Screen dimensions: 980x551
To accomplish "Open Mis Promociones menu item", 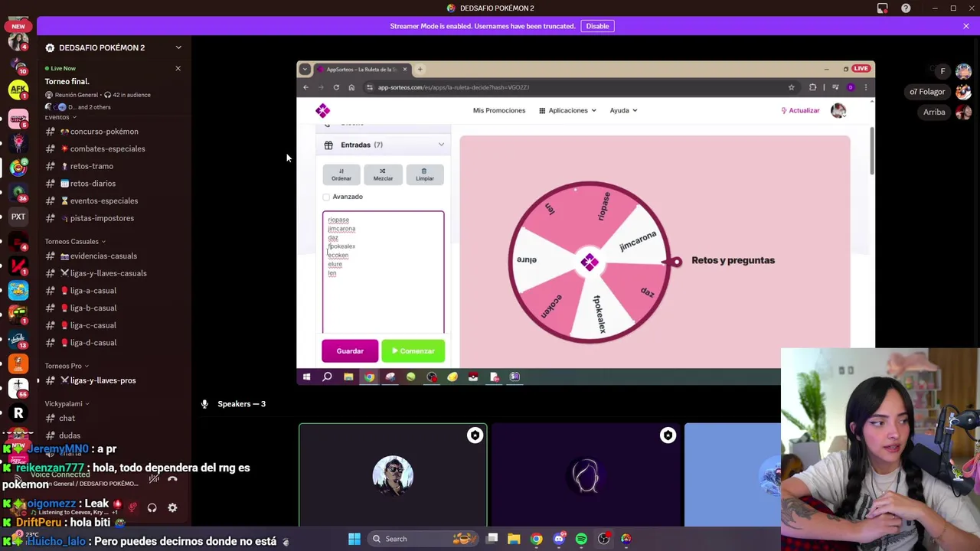I will click(499, 110).
